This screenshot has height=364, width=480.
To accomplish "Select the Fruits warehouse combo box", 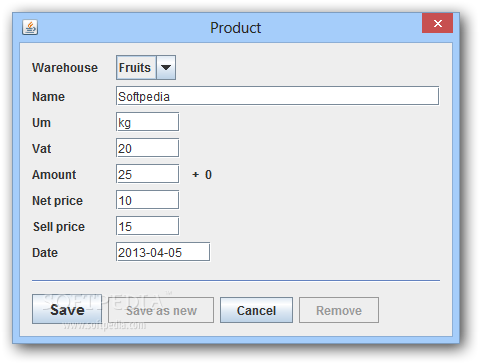I will 146,68.
